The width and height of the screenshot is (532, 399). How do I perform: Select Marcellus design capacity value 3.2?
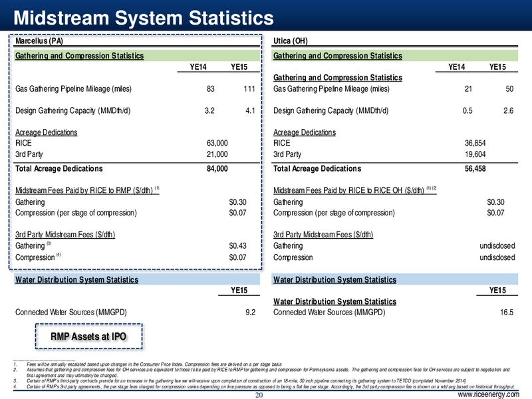click(209, 110)
